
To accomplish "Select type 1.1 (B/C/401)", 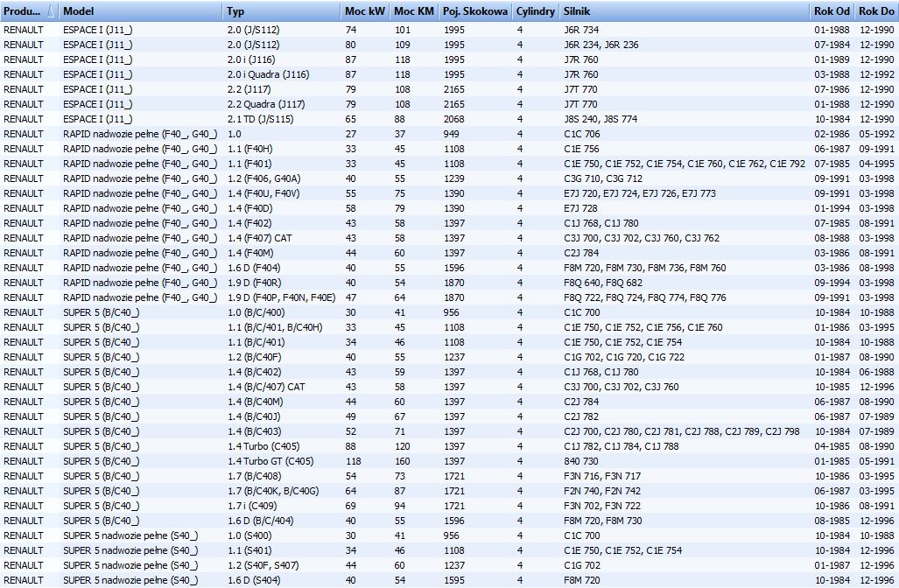I will point(256,343).
